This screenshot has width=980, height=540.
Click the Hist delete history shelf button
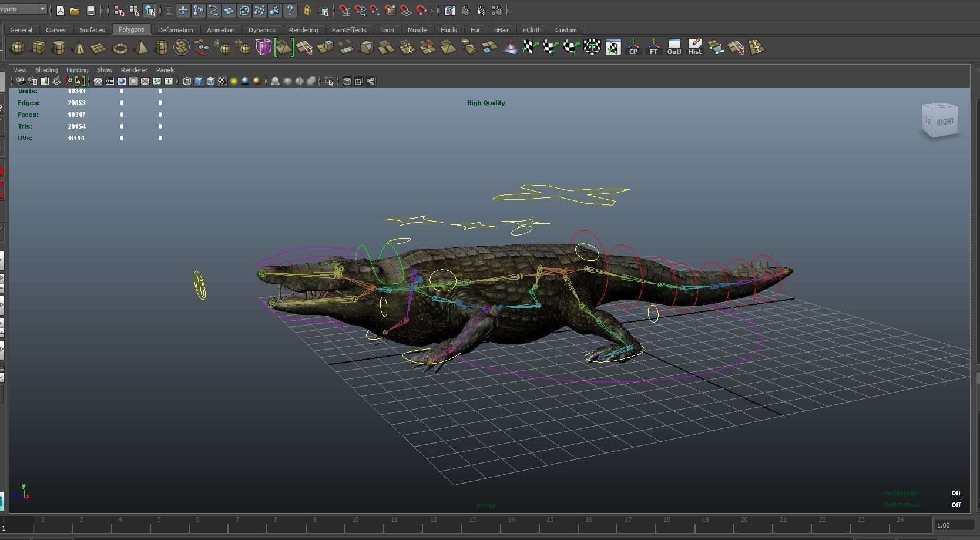[x=695, y=48]
